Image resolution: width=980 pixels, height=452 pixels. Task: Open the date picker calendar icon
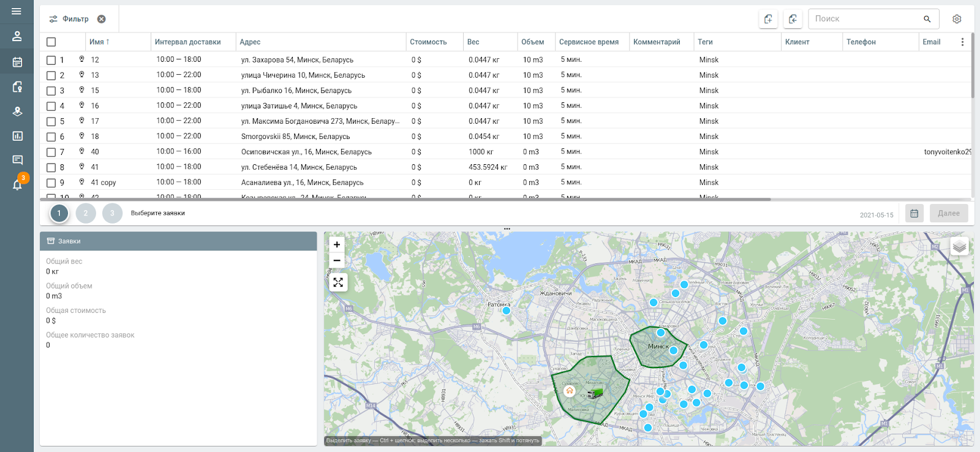(x=914, y=214)
